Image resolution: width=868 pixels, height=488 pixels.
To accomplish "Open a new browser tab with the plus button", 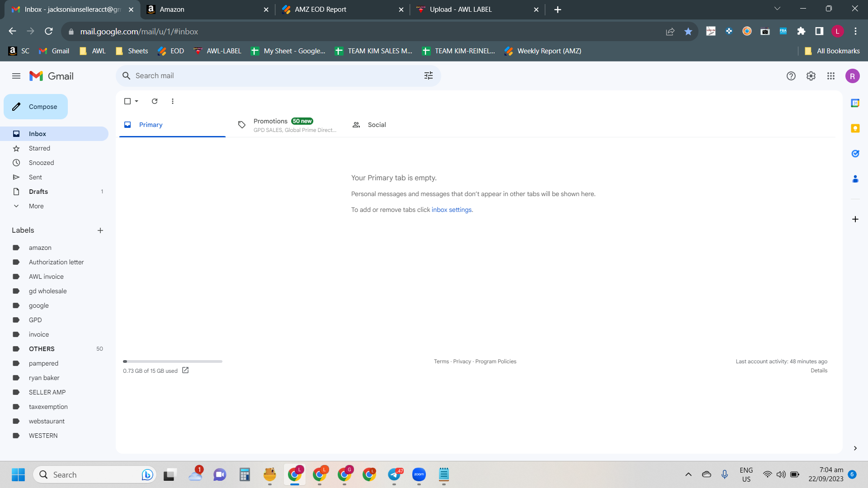I will pyautogui.click(x=558, y=9).
